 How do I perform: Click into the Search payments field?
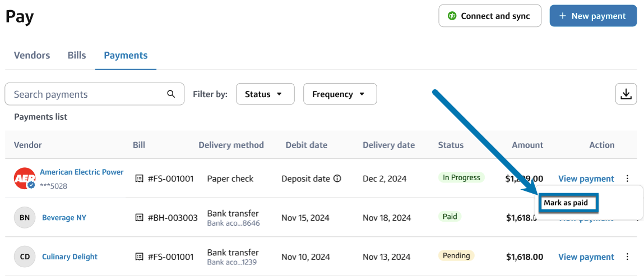87,94
